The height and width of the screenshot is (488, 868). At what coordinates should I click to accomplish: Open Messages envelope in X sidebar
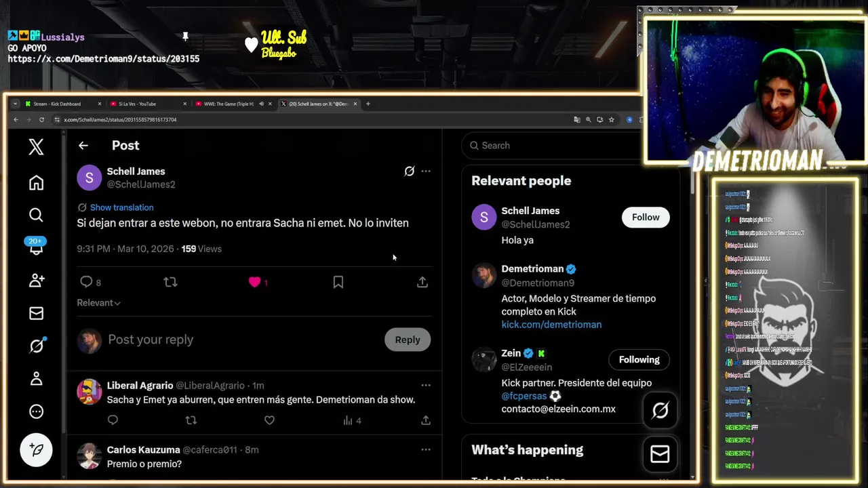pos(36,312)
